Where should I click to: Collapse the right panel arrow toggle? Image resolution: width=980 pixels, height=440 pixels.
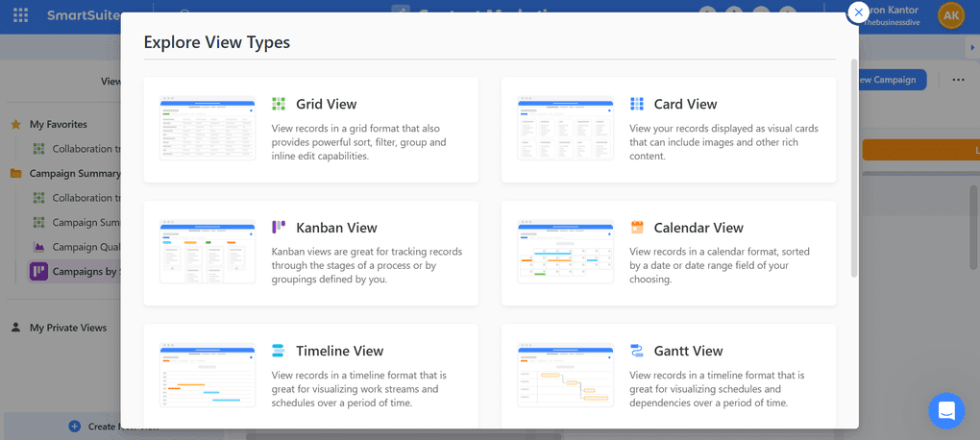[972, 47]
